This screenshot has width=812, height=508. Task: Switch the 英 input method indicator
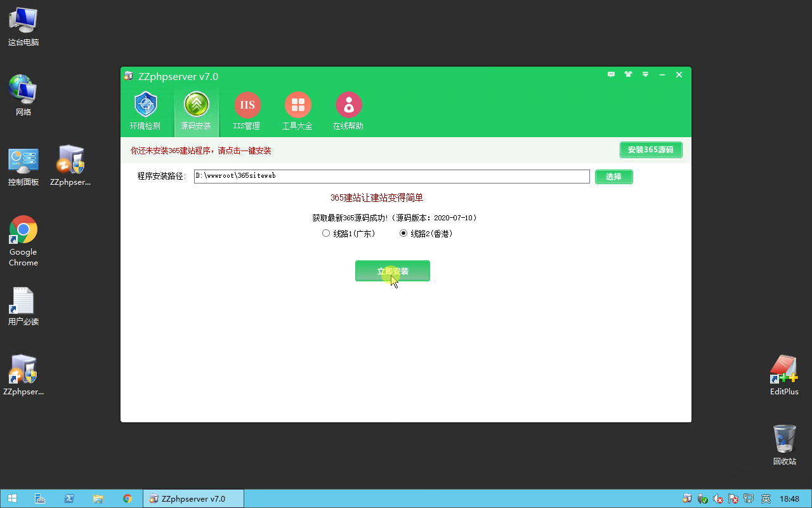[x=766, y=498]
